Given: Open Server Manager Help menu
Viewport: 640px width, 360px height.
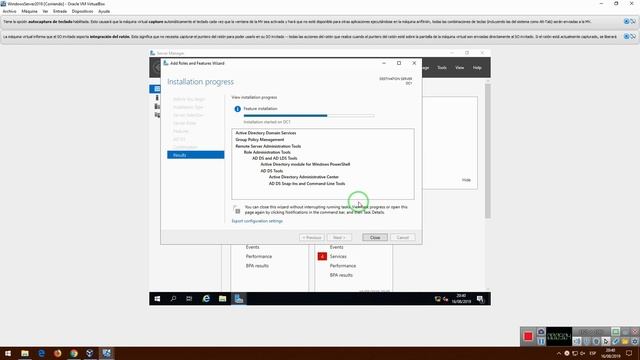Looking at the screenshot, I should [x=477, y=68].
